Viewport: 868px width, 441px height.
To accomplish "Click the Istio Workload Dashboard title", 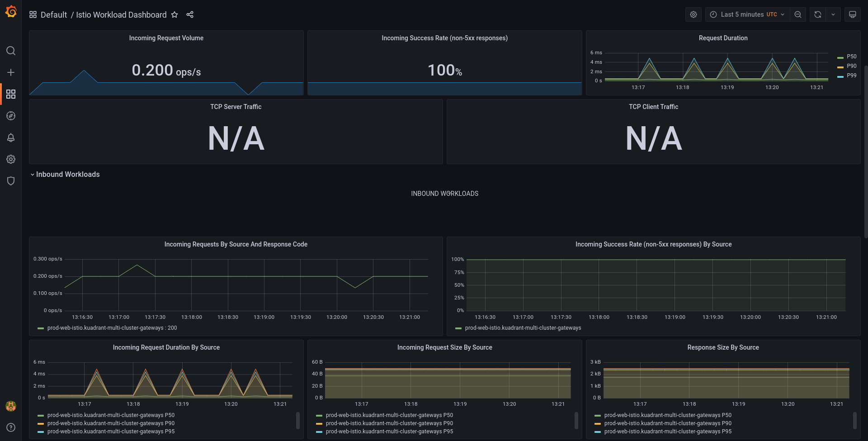I will tap(121, 15).
